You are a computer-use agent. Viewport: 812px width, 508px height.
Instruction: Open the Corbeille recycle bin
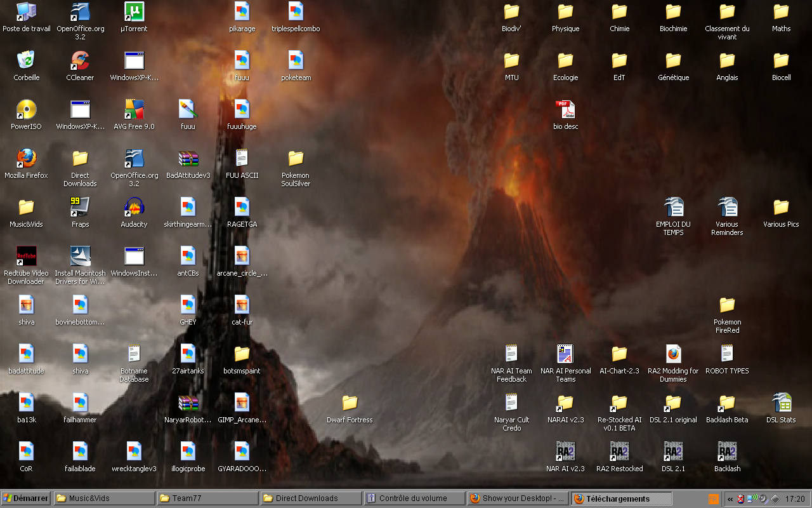pyautogui.click(x=26, y=61)
